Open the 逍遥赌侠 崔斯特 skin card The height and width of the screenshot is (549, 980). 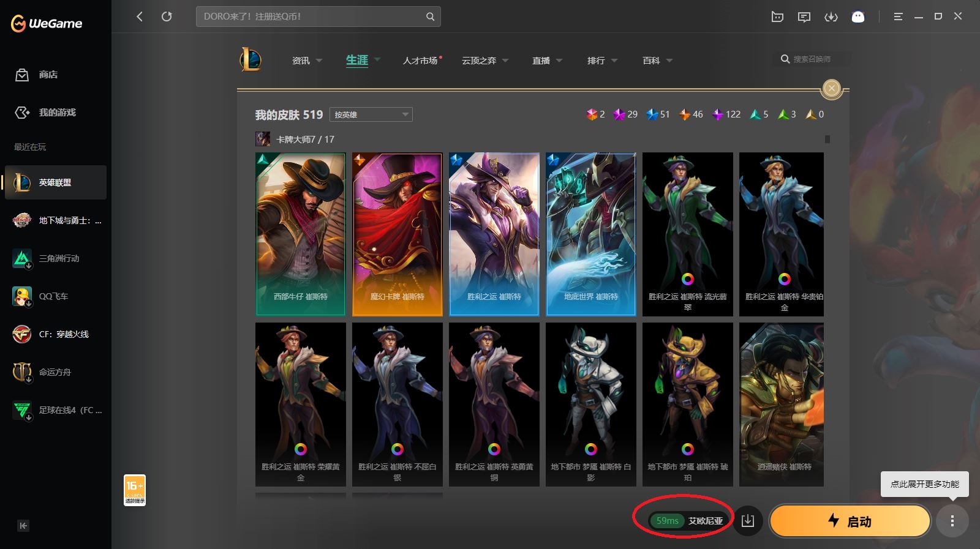[x=782, y=405]
